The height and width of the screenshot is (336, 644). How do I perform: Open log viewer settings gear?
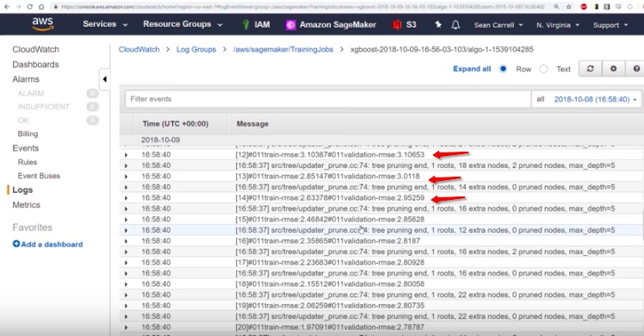point(613,69)
